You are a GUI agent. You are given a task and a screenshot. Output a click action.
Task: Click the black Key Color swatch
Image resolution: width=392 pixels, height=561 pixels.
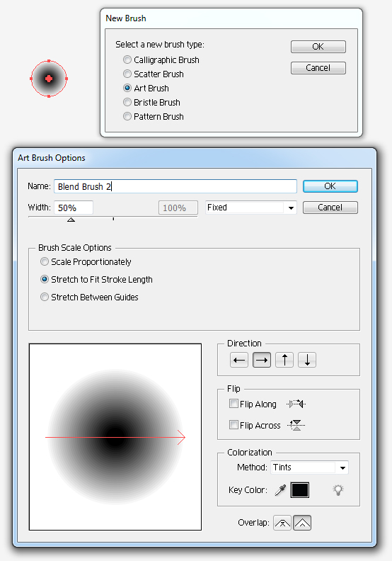click(300, 489)
